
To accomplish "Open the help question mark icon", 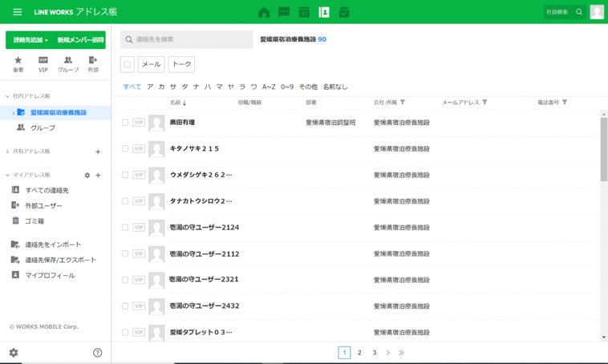I will [x=98, y=353].
